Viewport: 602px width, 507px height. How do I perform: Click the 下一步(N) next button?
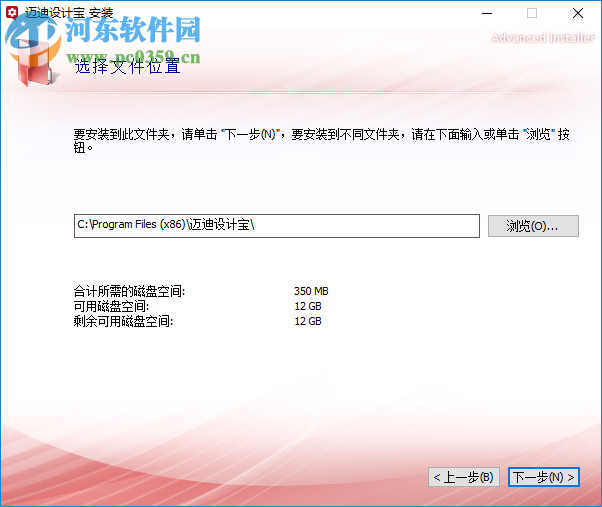[x=544, y=477]
